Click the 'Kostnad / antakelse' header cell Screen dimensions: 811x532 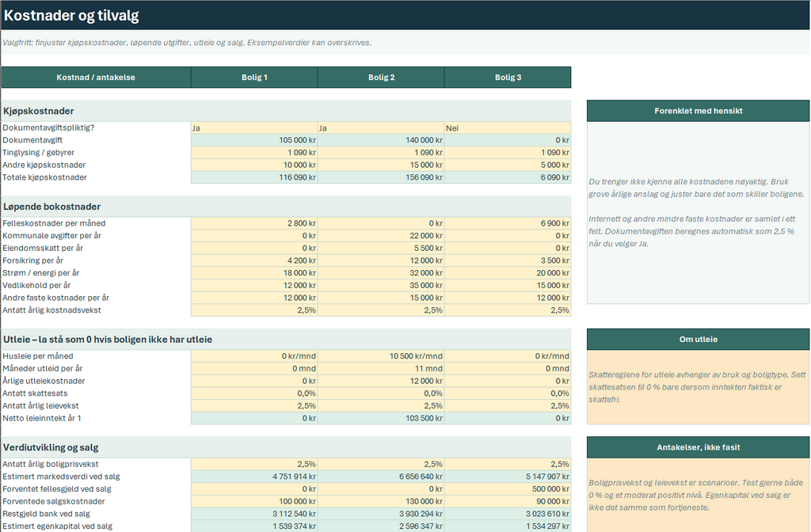click(x=96, y=77)
